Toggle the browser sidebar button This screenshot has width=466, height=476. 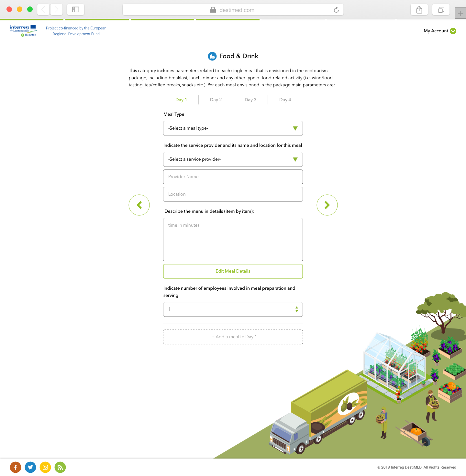75,10
